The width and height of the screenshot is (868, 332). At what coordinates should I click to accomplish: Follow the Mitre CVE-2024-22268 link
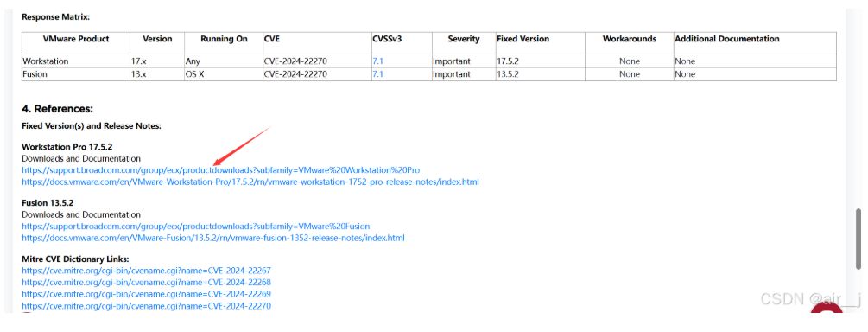click(146, 282)
